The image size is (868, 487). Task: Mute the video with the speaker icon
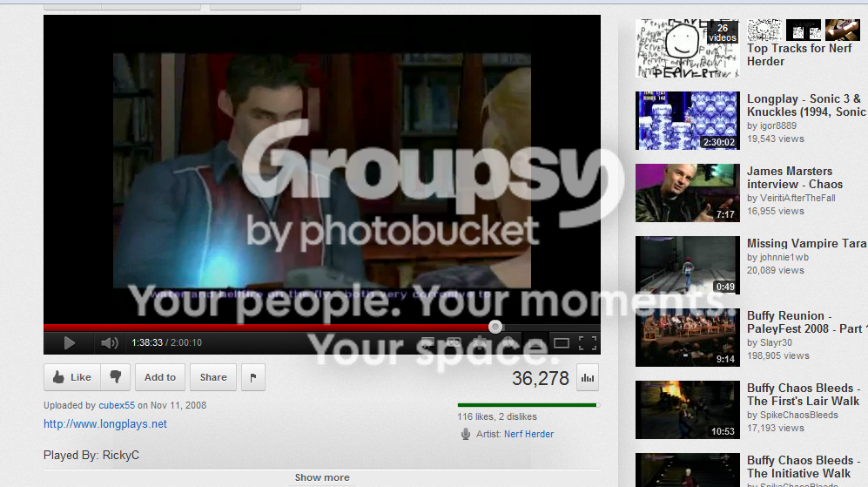[109, 343]
